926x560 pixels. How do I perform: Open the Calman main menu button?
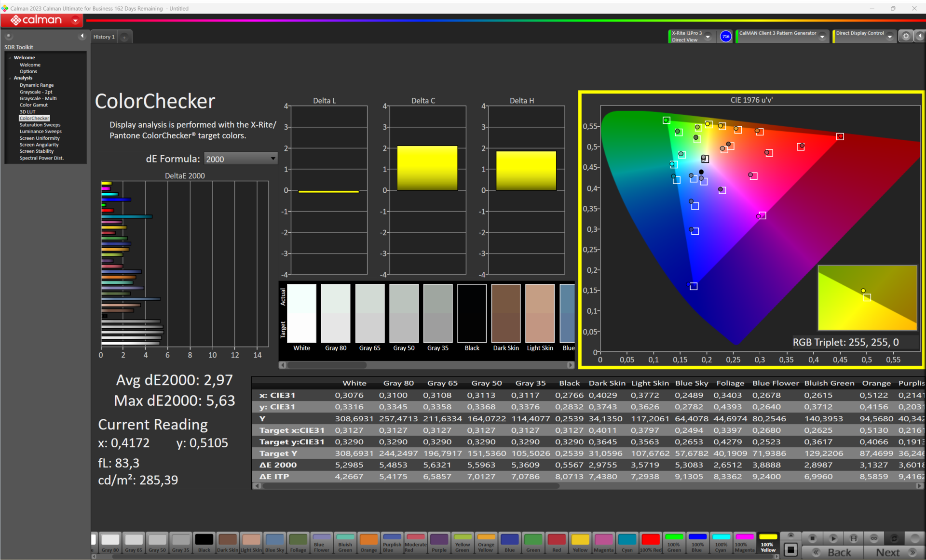tap(41, 20)
